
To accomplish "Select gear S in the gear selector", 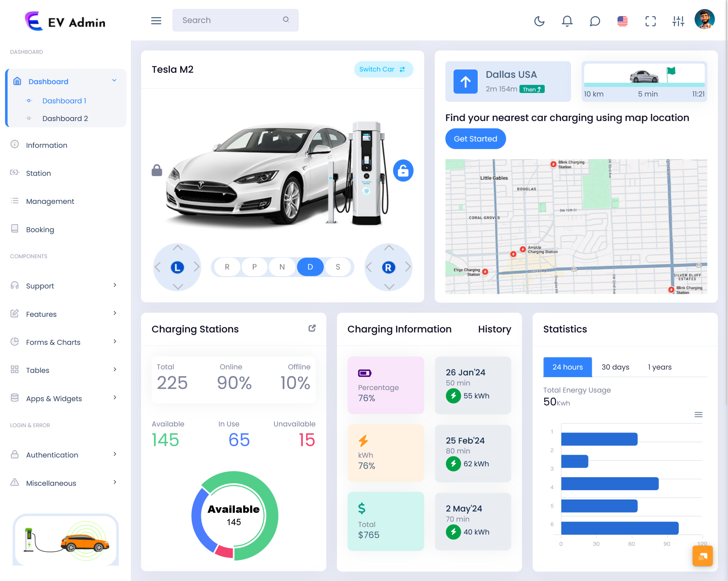I will coord(338,267).
